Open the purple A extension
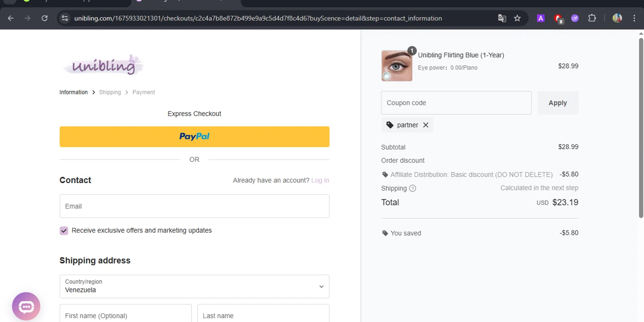This screenshot has height=322, width=644. 541,18
